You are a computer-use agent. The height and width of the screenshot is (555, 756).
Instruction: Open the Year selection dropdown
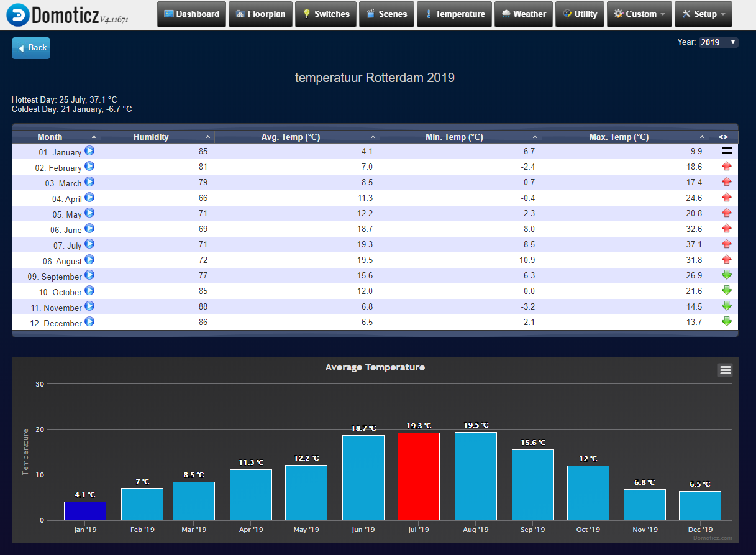click(x=718, y=42)
